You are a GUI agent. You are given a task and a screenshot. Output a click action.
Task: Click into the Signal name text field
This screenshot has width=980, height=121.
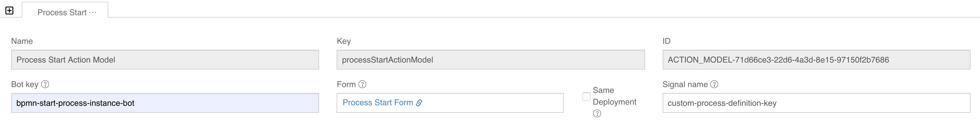click(816, 103)
